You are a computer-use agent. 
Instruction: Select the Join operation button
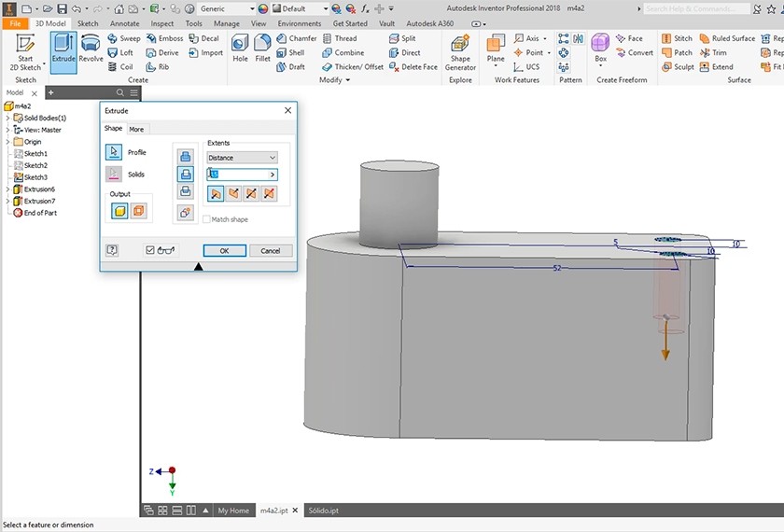point(186,156)
